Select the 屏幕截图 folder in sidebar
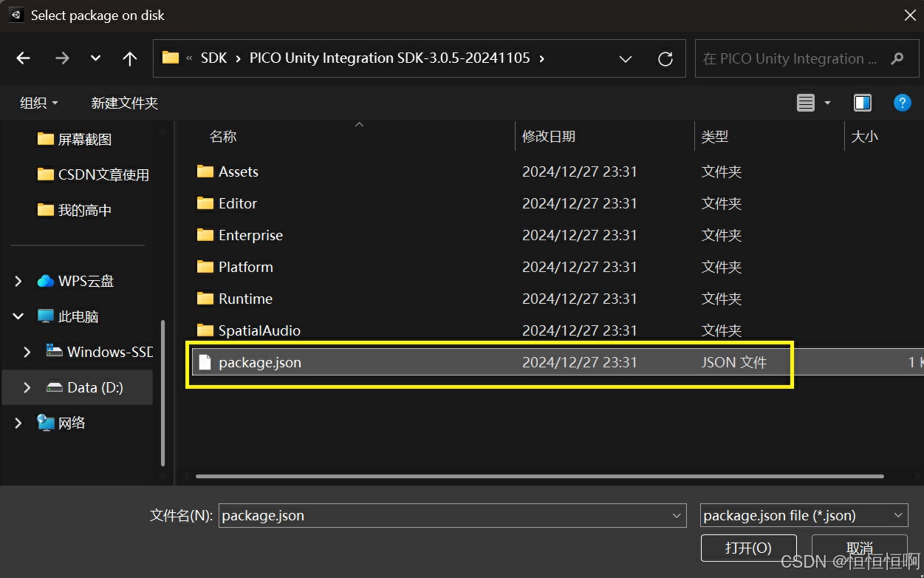The height and width of the screenshot is (578, 924). pos(75,139)
